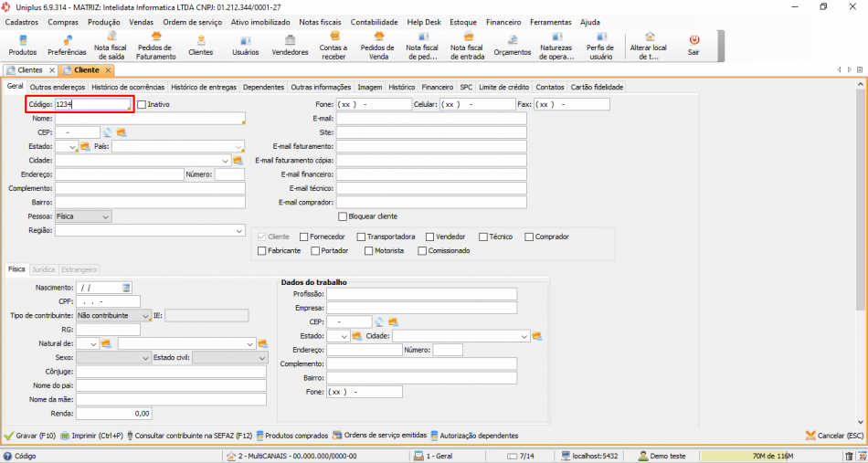Open Orçamentos toolbar icon

(512, 46)
